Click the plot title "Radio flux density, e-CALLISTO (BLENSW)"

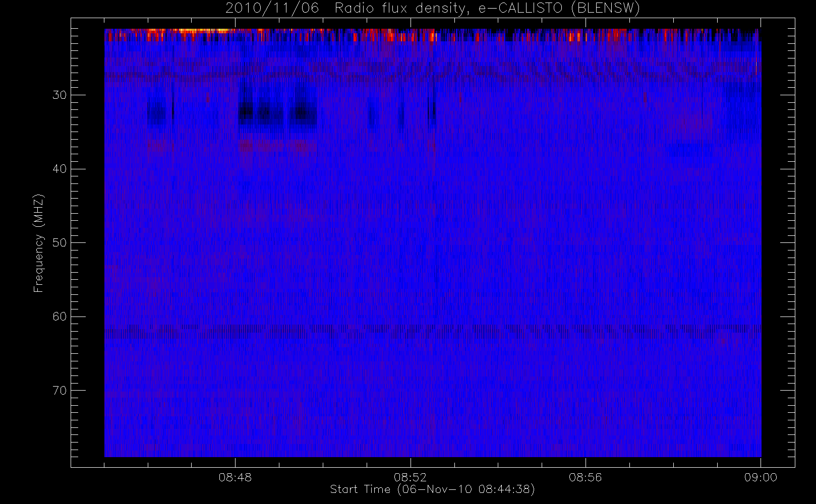(x=487, y=9)
